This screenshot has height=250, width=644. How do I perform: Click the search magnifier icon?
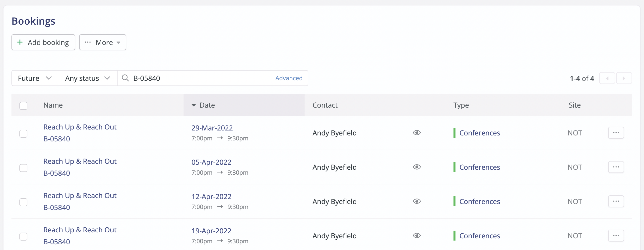point(125,78)
